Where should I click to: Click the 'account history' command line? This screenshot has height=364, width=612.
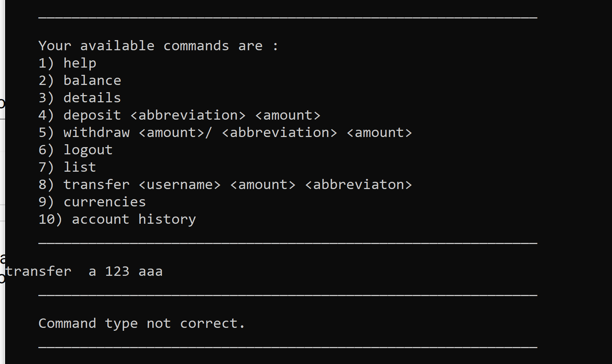[x=117, y=219]
